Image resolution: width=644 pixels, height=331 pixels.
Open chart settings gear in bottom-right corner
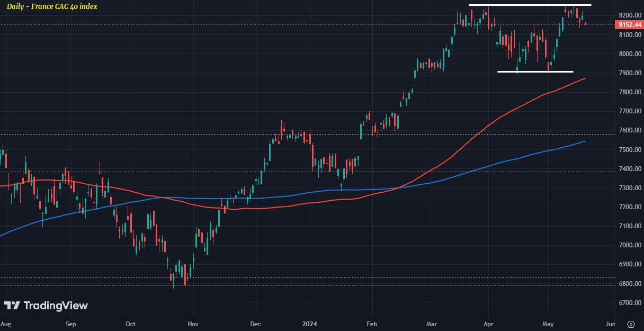pyautogui.click(x=631, y=324)
